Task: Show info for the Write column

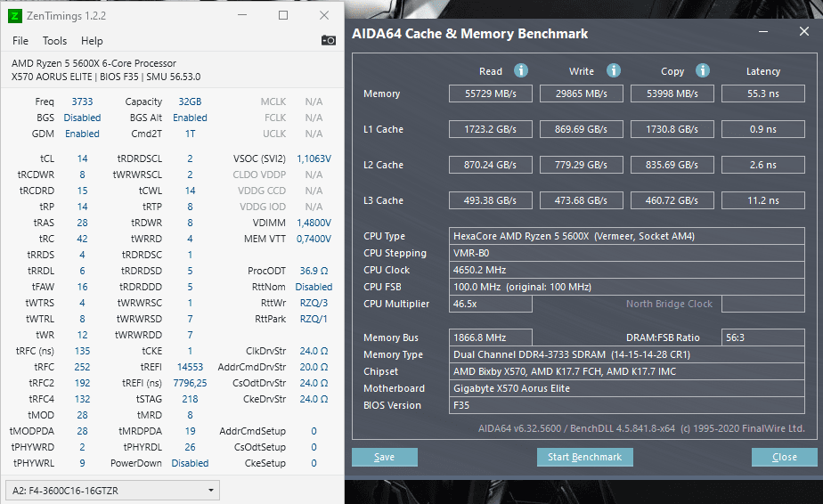Action: point(613,70)
